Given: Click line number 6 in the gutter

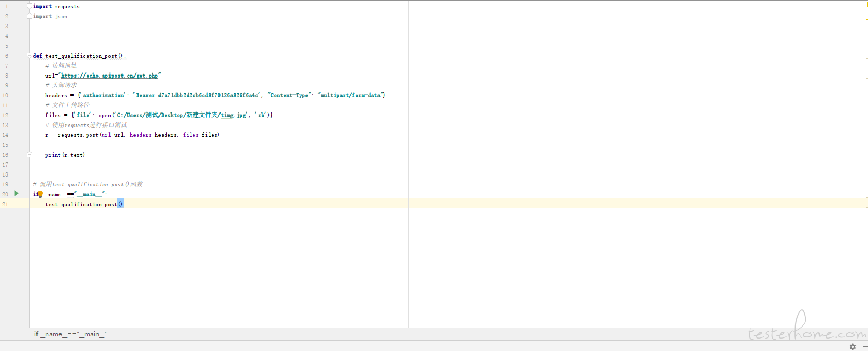Looking at the screenshot, I should coord(7,56).
